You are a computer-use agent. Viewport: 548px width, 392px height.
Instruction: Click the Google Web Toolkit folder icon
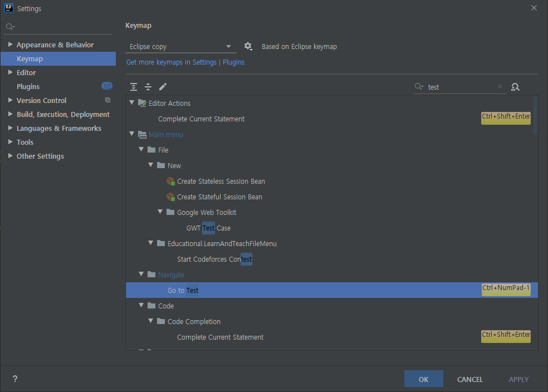(170, 212)
